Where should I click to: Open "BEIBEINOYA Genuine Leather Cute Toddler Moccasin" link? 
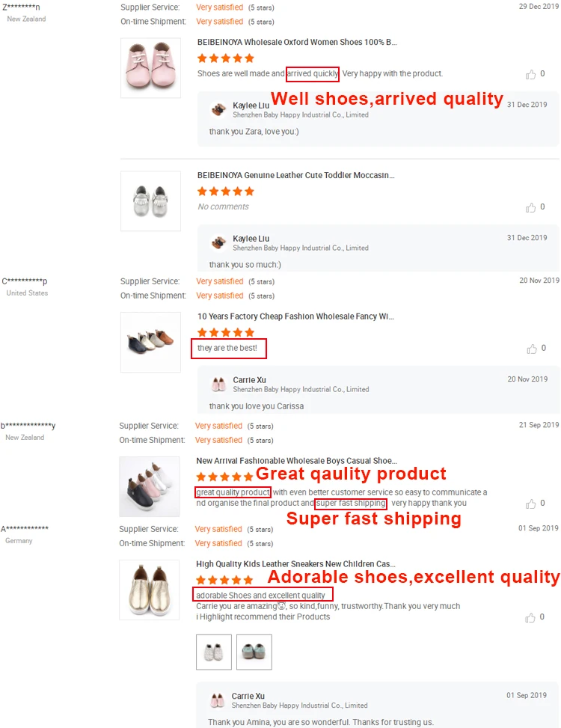point(295,175)
